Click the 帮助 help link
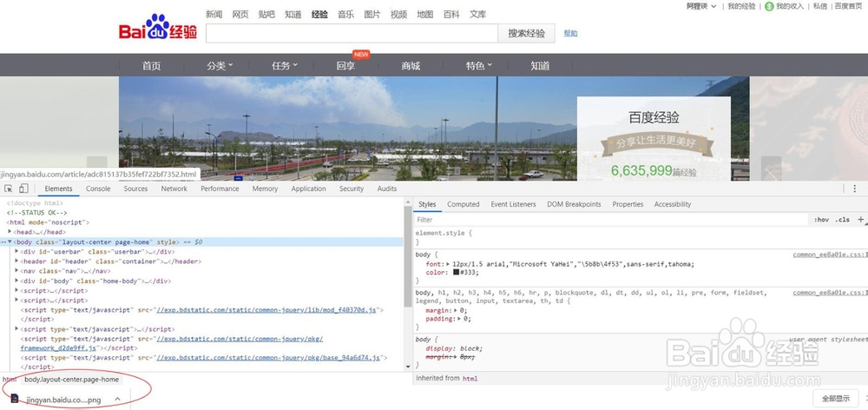The width and height of the screenshot is (868, 410). click(570, 33)
